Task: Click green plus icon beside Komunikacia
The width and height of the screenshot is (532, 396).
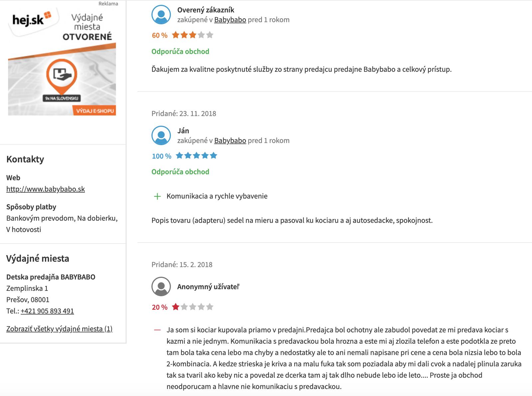Action: (157, 196)
